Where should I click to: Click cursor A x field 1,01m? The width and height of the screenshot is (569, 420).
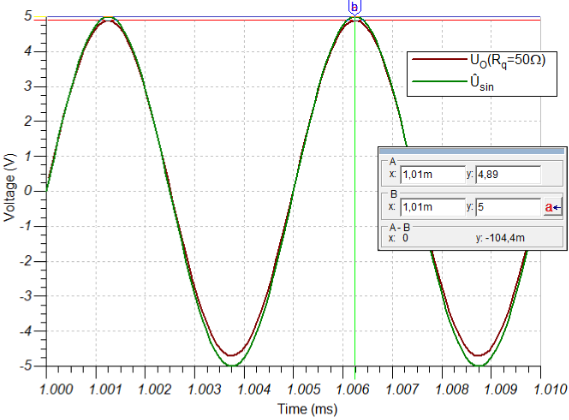coord(433,175)
